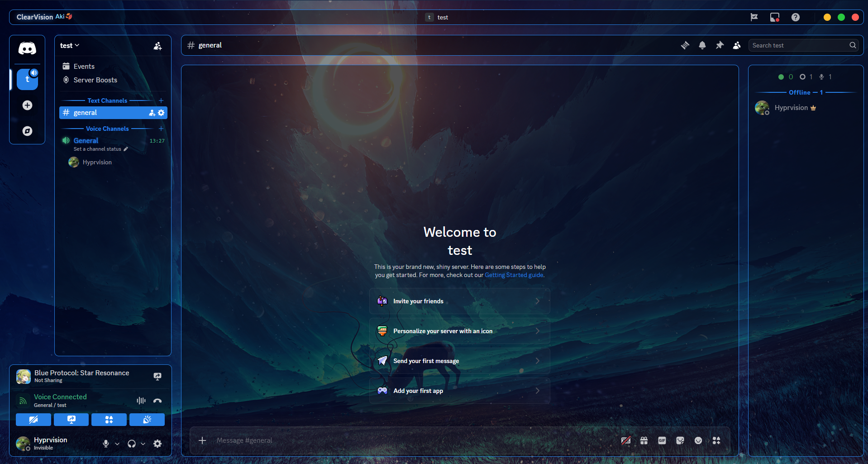Expand the test server name dropdown

[69, 45]
